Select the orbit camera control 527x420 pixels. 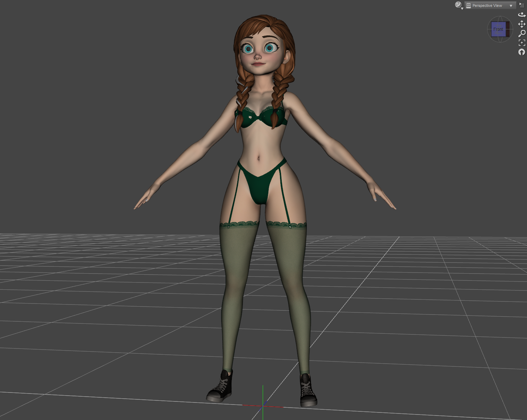tap(522, 15)
